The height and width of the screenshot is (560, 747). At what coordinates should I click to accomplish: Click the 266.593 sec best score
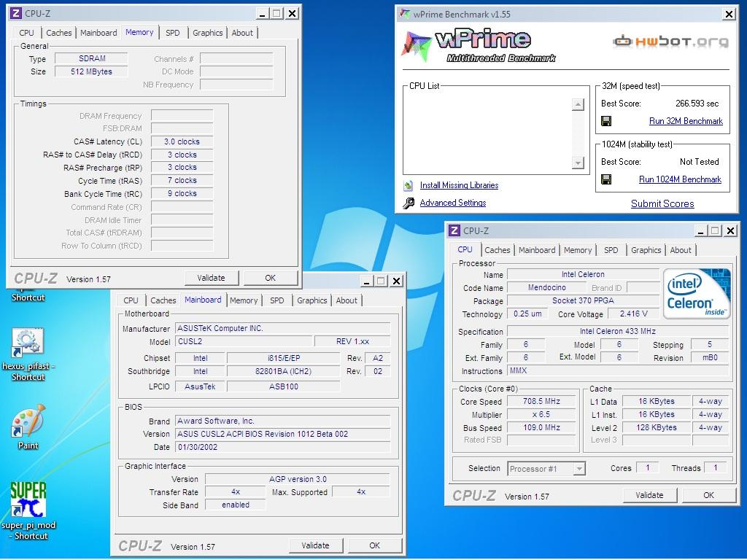point(697,104)
